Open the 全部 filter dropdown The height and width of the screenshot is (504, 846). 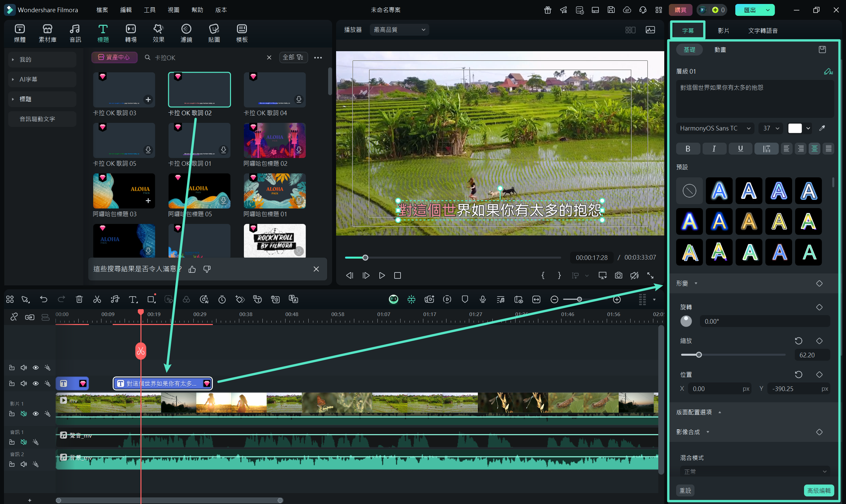(x=293, y=57)
